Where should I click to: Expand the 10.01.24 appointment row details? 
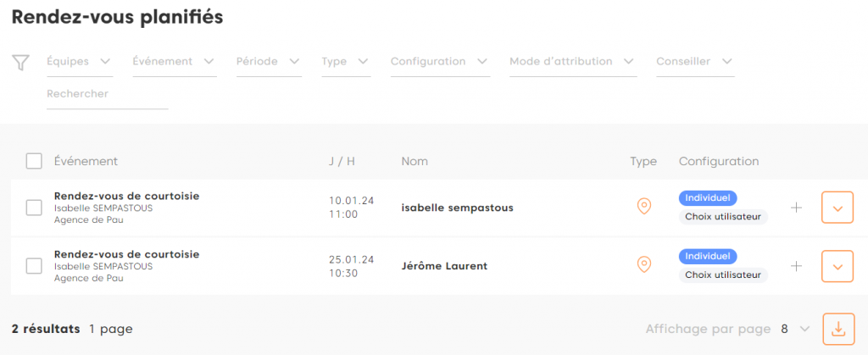837,208
